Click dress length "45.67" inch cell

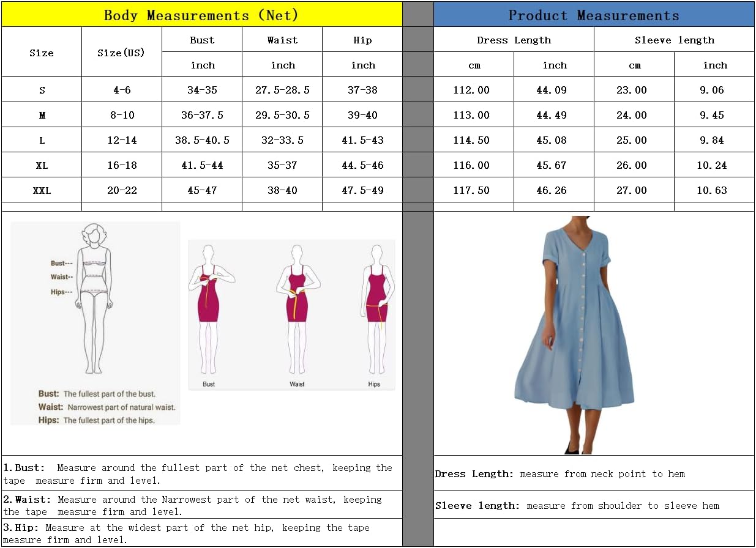click(554, 165)
